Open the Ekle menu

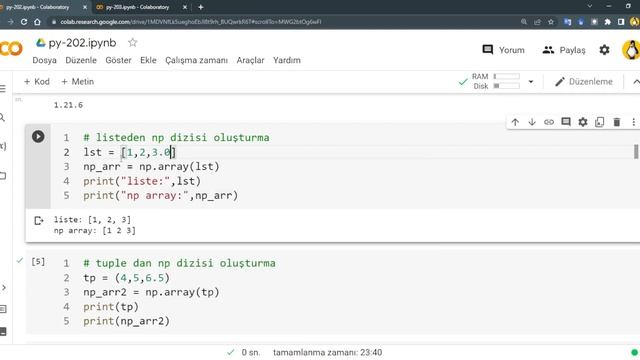click(148, 60)
